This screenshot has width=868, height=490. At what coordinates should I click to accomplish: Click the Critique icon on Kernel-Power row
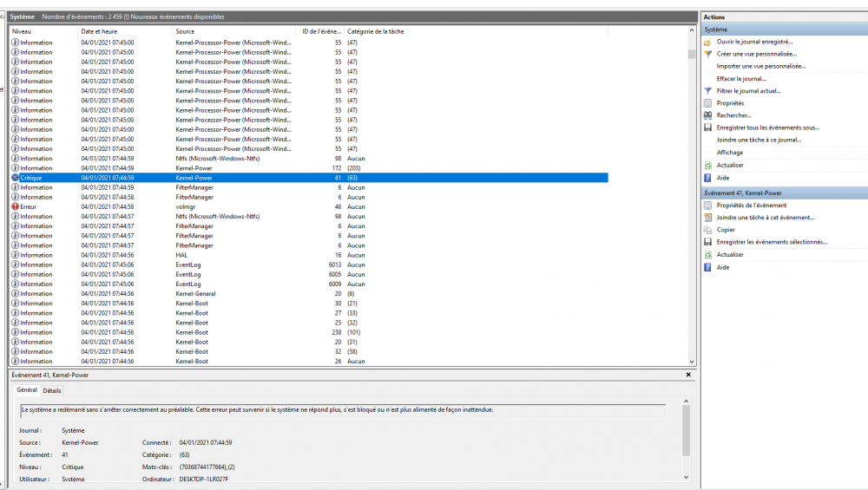tap(15, 178)
